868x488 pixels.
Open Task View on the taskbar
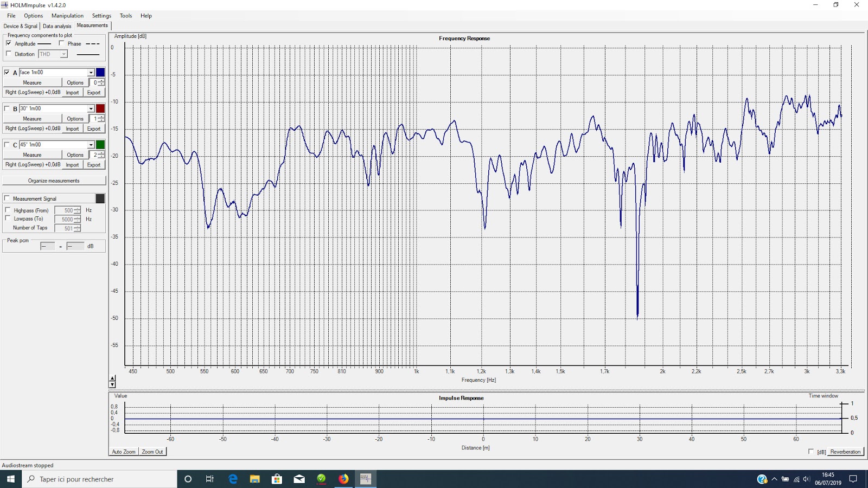(210, 479)
